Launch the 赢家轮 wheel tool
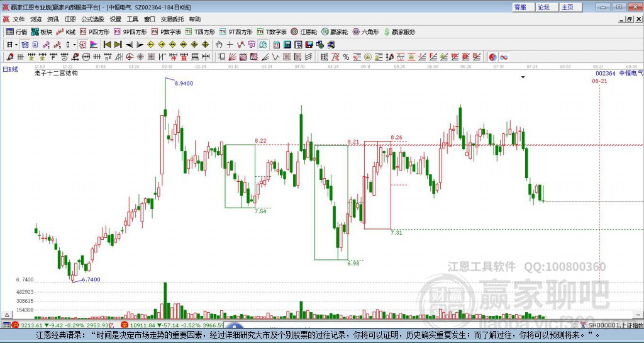 pos(335,31)
